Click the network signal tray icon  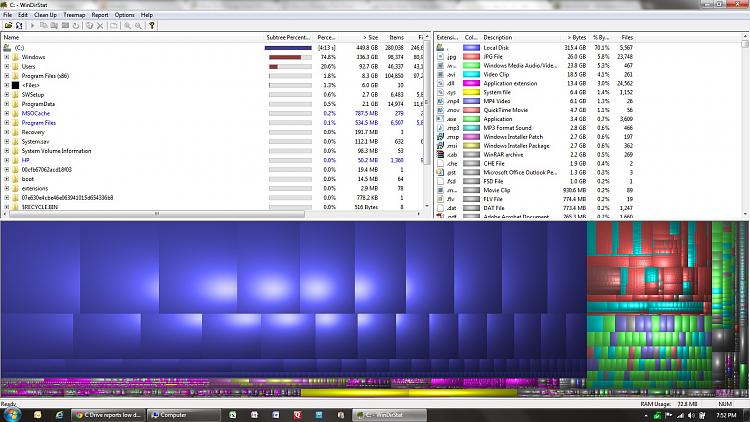coord(680,415)
